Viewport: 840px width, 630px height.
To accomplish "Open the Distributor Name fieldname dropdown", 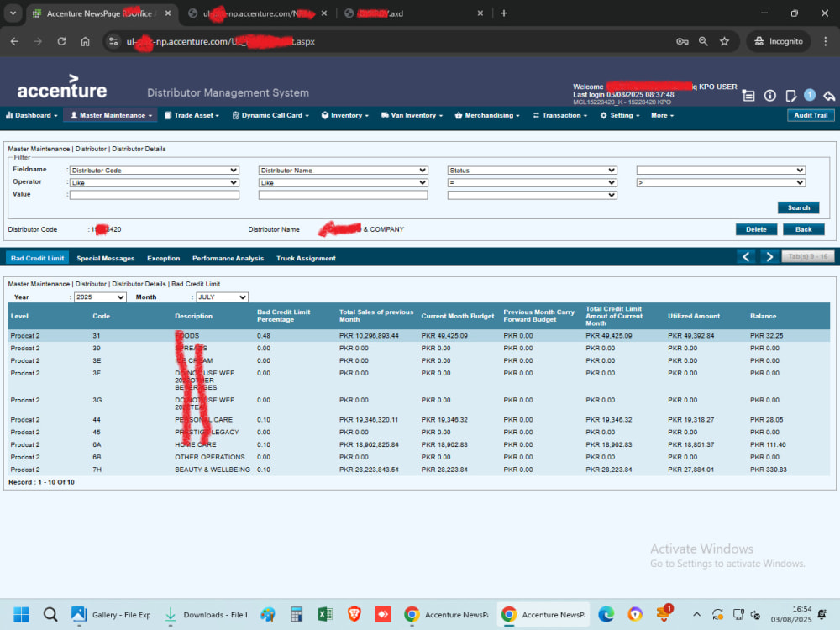I will 343,171.
